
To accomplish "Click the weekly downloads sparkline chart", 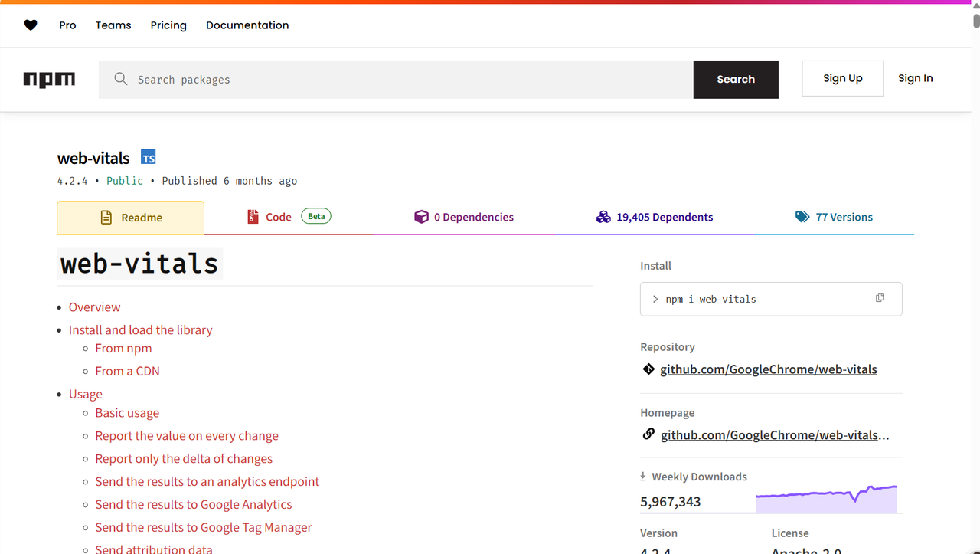I will [826, 499].
